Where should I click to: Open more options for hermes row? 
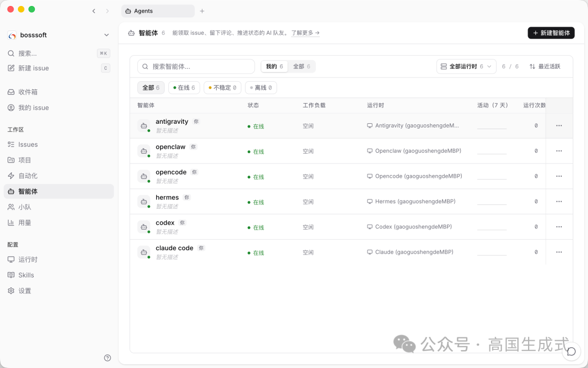pyautogui.click(x=559, y=202)
